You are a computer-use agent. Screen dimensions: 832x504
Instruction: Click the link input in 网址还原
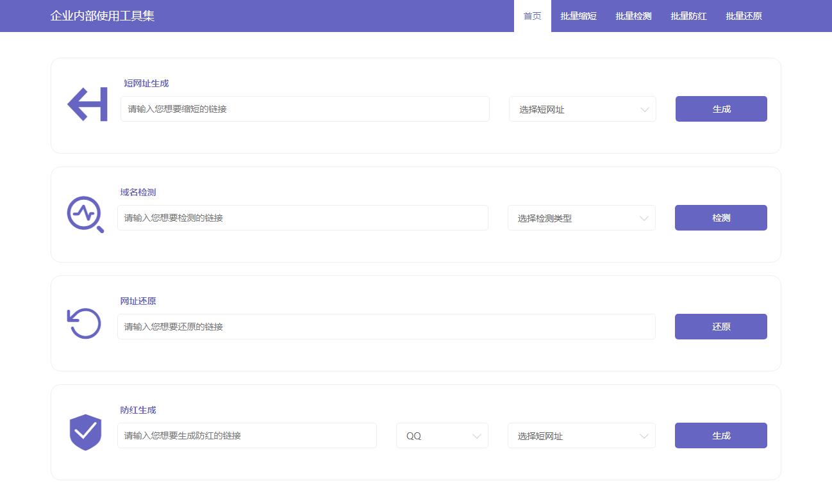[x=386, y=327]
